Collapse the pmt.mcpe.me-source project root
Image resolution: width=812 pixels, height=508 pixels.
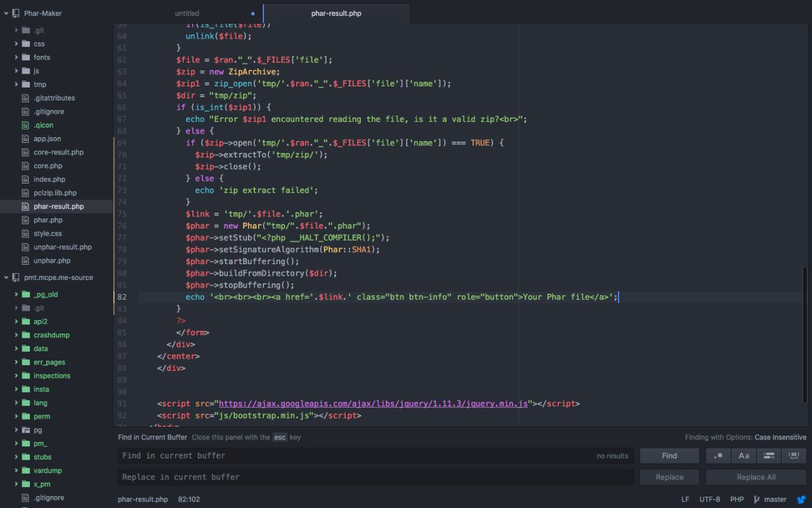[6, 277]
